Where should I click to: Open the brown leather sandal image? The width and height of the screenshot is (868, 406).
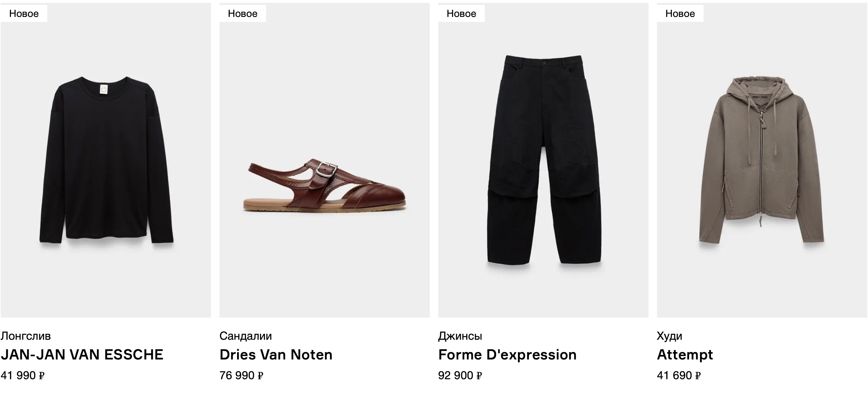coord(325,160)
